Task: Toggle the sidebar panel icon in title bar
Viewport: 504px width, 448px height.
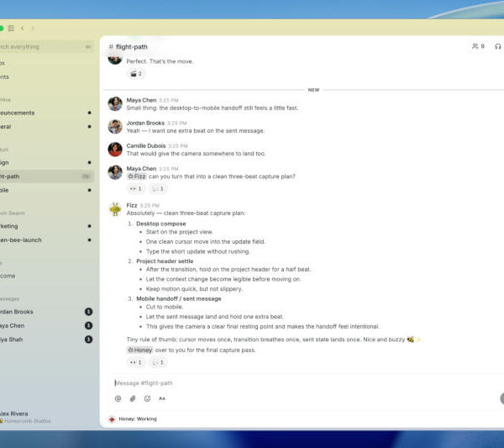Action: coord(11,29)
